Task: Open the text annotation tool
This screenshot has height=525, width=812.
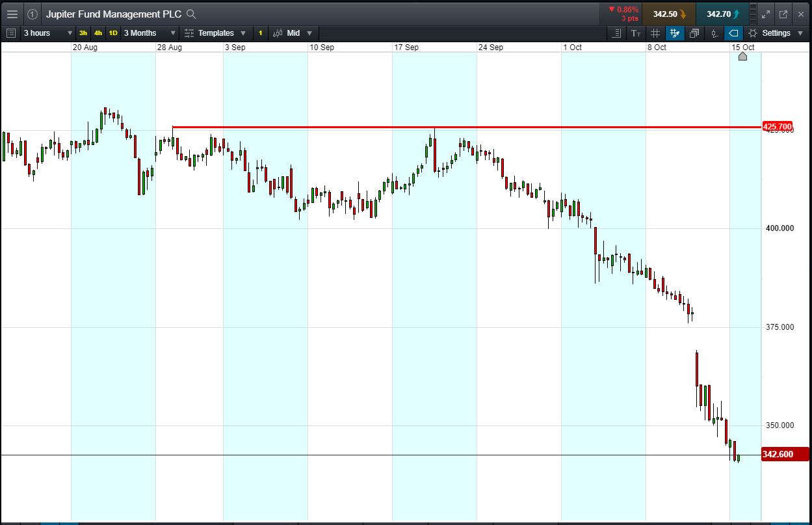Action: 635,33
